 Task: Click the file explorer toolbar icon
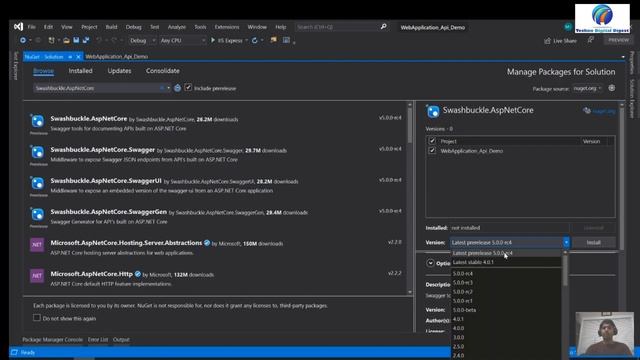[x=273, y=40]
